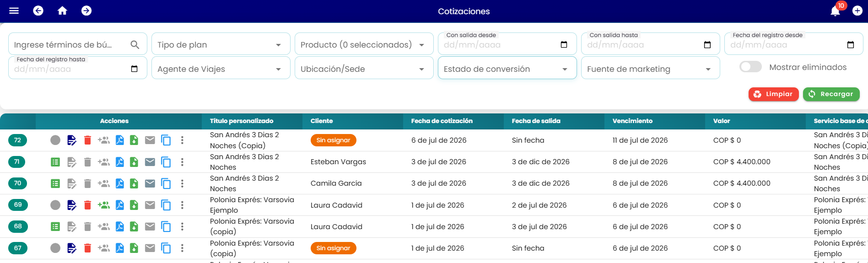Click the grey status circle in row 69
Viewport: 868px width, 263px height.
click(55, 205)
